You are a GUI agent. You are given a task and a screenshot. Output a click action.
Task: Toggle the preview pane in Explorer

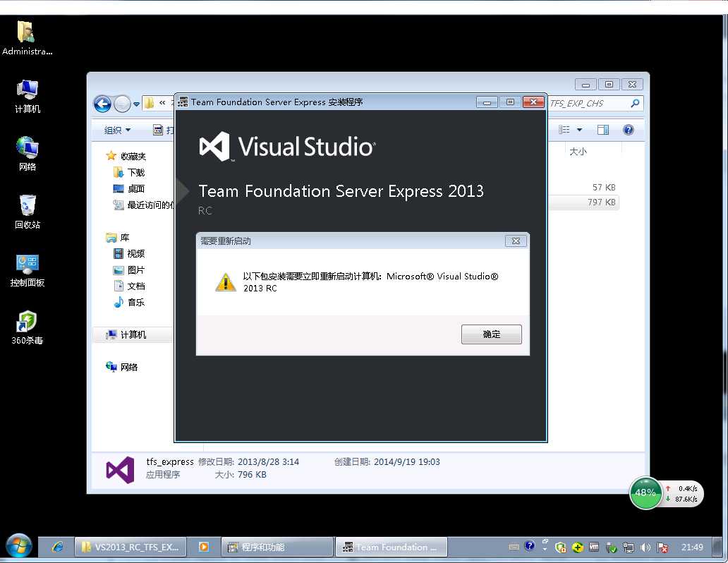pos(603,130)
